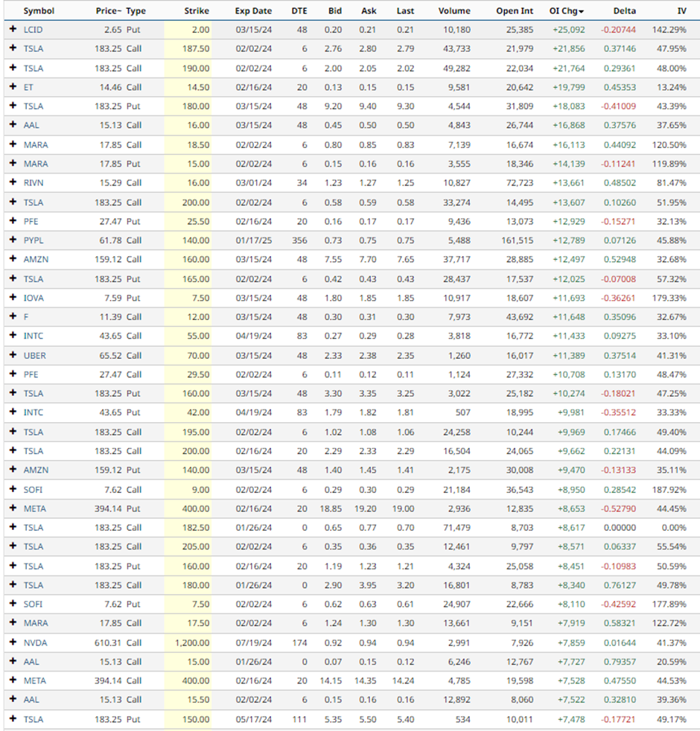The image size is (700, 731).
Task: Sort by the Price~ column header
Action: tap(109, 10)
